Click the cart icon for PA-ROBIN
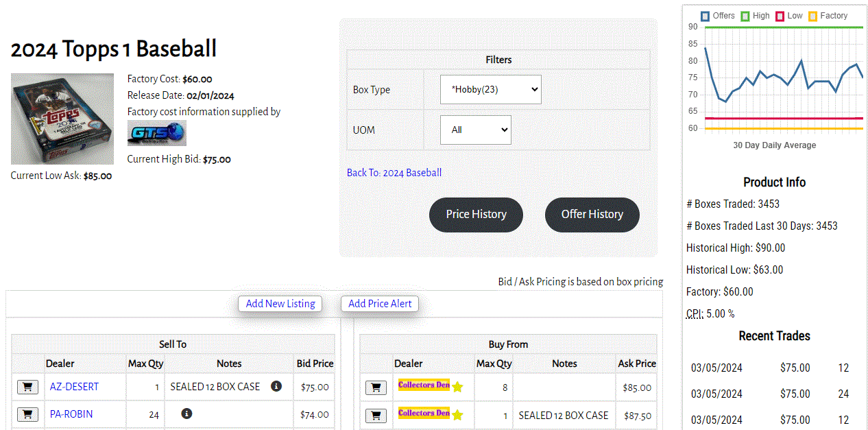The width and height of the screenshot is (868, 430). (27, 414)
